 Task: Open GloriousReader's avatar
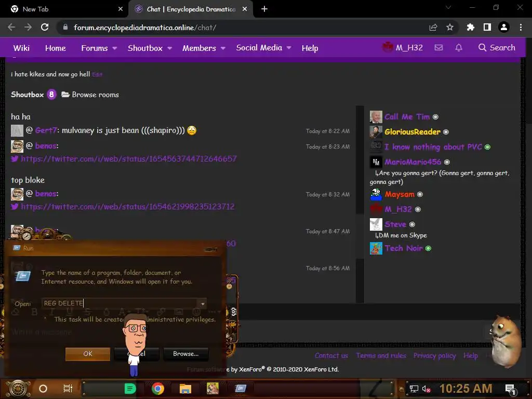click(376, 131)
